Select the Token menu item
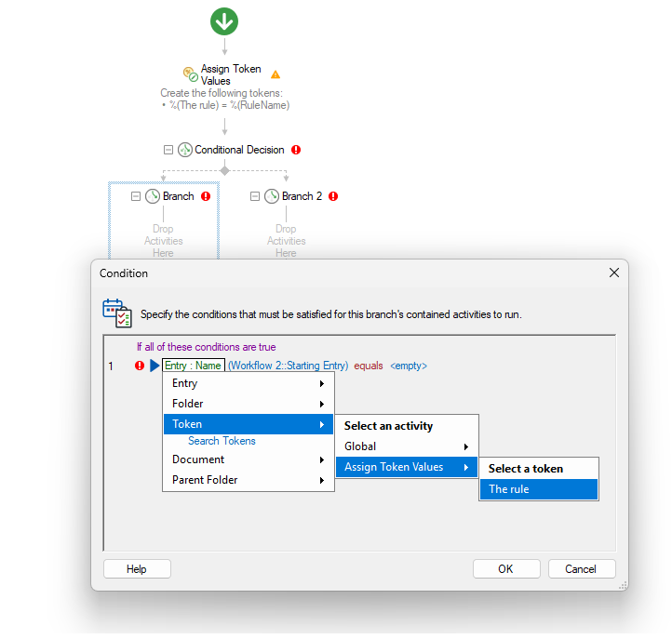Image resolution: width=672 pixels, height=639 pixels. [x=249, y=424]
